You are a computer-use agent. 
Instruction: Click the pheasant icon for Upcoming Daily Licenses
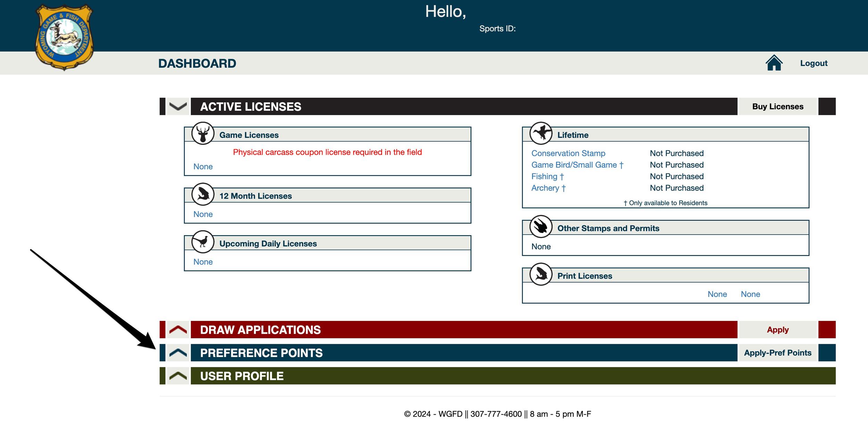click(203, 243)
